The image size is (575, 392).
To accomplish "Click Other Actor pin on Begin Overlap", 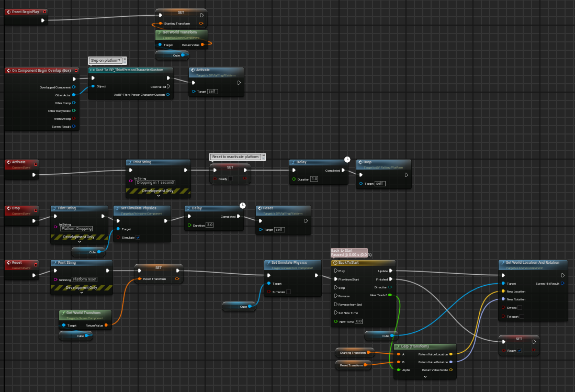I will [x=74, y=95].
